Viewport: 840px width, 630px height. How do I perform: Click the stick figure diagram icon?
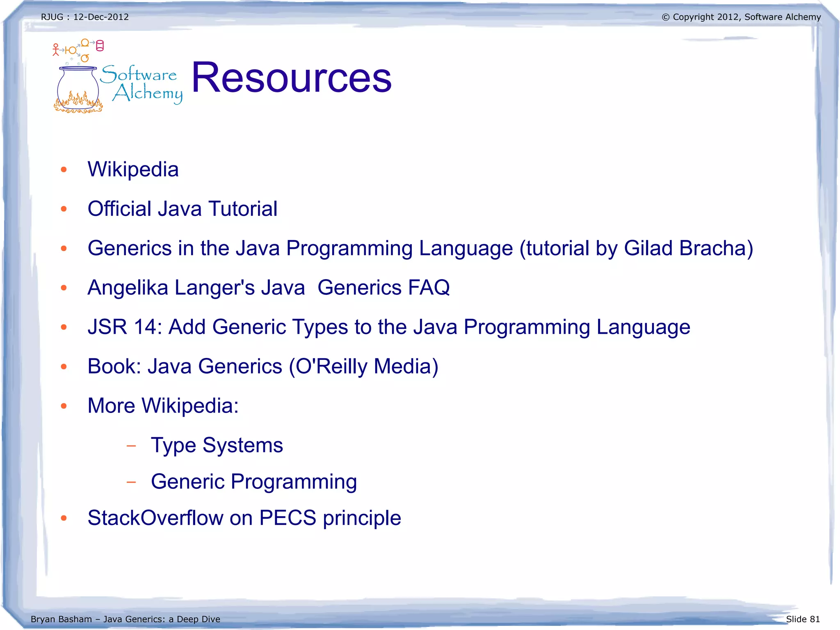(56, 50)
